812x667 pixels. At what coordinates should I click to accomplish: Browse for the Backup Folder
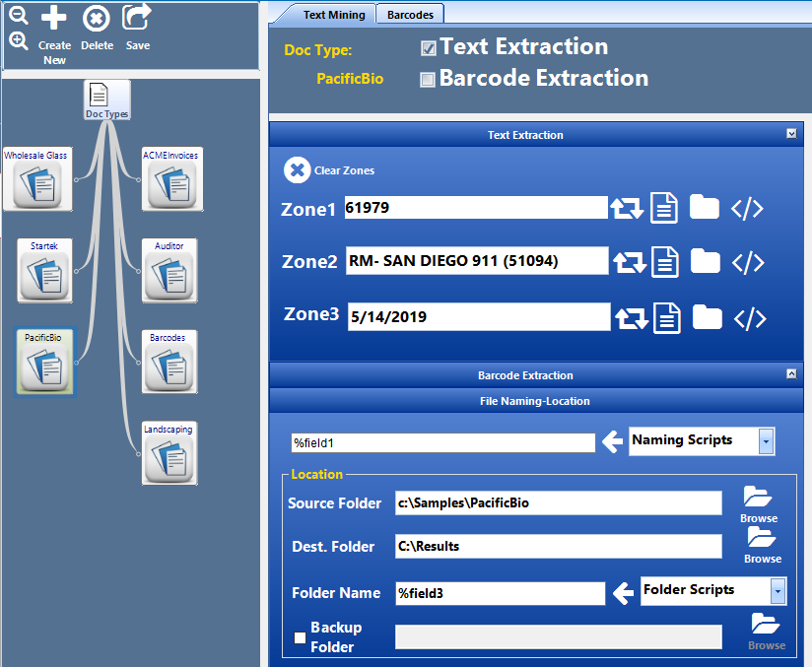click(x=767, y=632)
